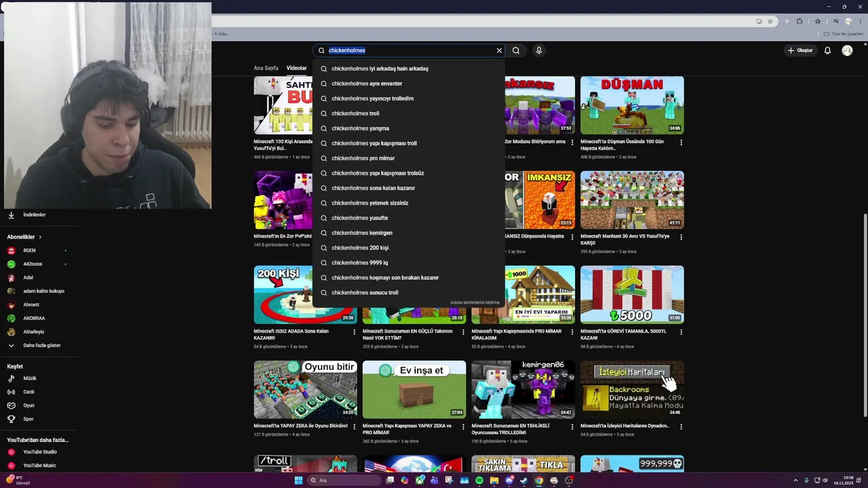
Task: Click the Oluştur create button
Action: pyautogui.click(x=800, y=50)
